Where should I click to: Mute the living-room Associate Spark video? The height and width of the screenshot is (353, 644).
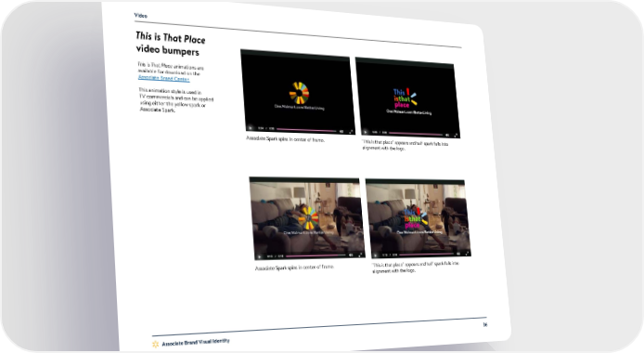(351, 255)
